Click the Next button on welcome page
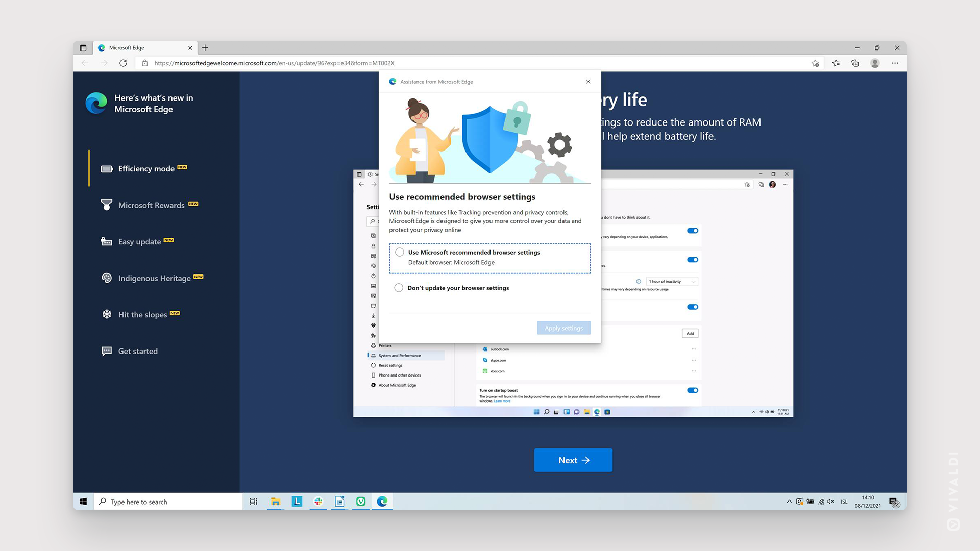 point(574,460)
